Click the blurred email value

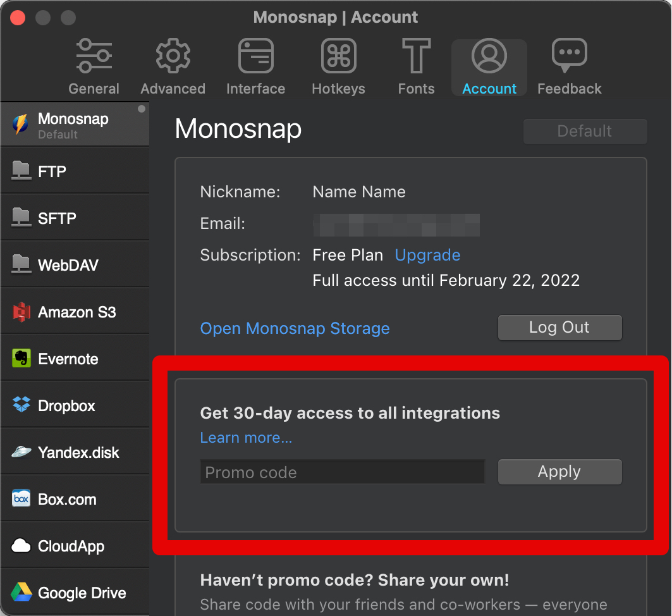[x=396, y=225]
